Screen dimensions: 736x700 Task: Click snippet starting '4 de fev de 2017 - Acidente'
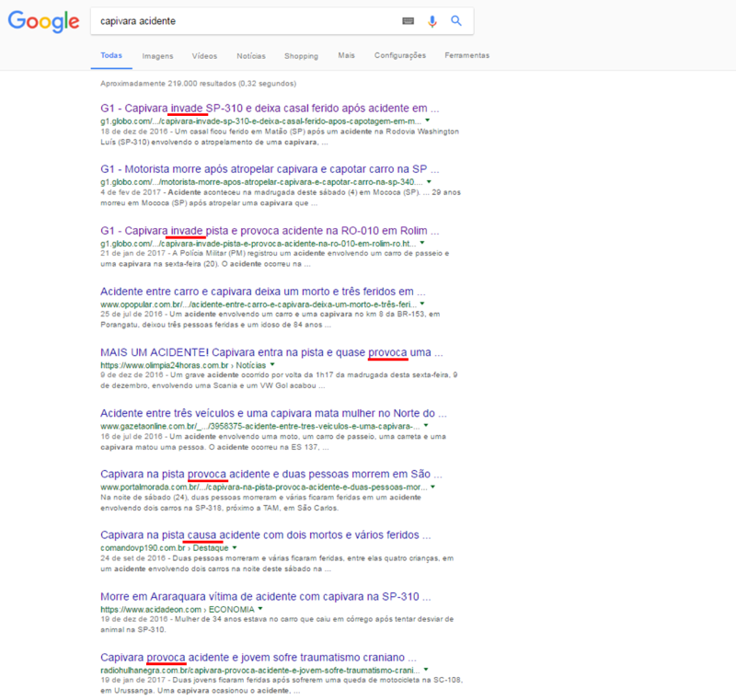(x=281, y=198)
